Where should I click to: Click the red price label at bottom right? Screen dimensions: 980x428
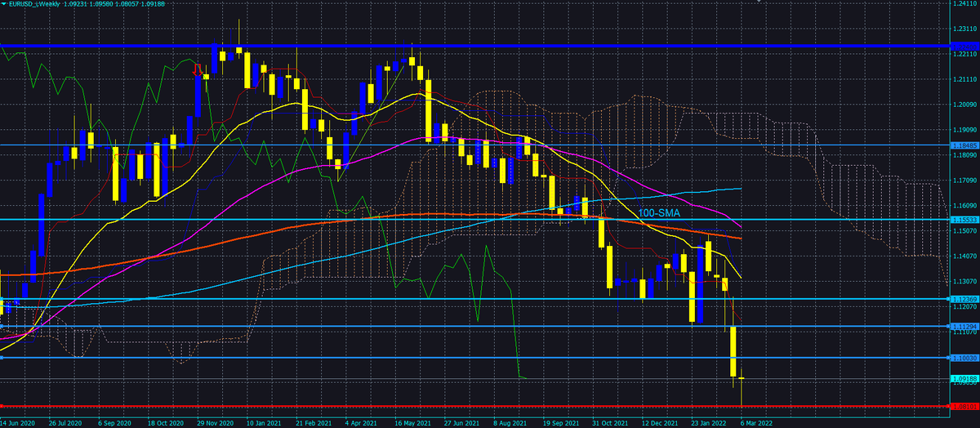point(964,406)
